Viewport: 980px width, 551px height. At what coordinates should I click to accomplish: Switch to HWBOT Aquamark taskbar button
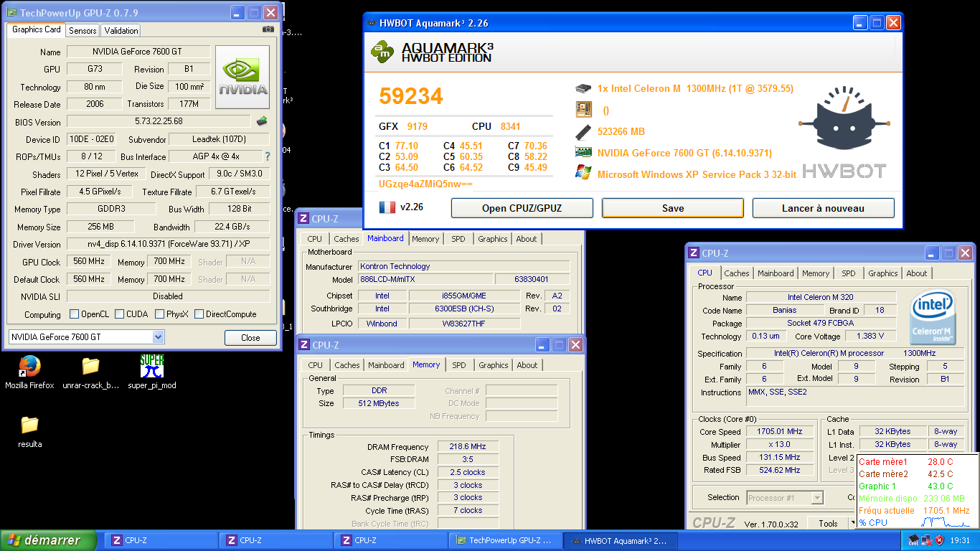(621, 540)
